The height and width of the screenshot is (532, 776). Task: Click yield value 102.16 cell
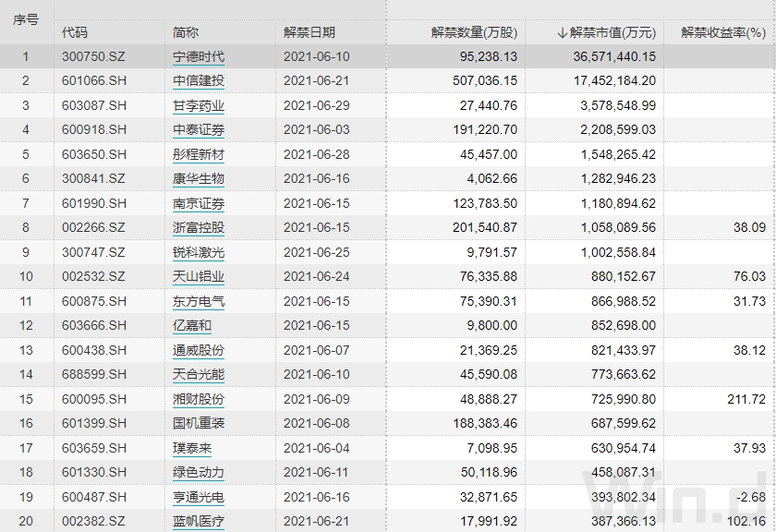point(746,522)
